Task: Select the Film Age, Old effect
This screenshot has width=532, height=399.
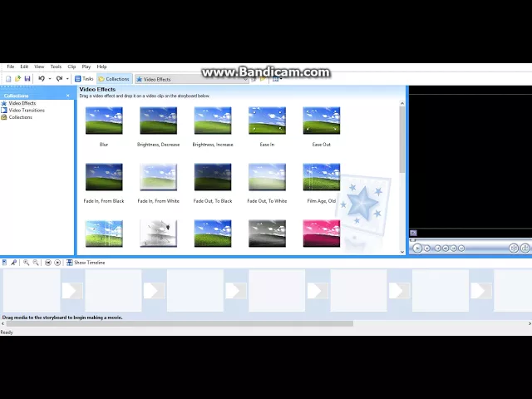Action: click(x=322, y=177)
